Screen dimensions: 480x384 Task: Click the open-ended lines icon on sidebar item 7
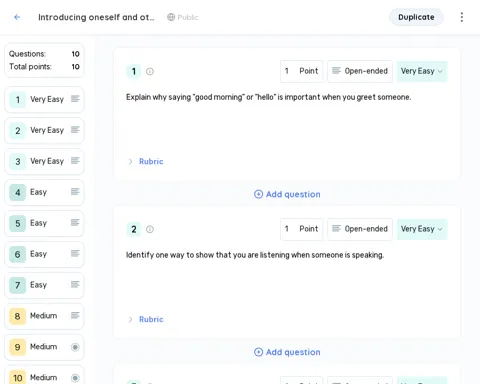[x=75, y=284]
